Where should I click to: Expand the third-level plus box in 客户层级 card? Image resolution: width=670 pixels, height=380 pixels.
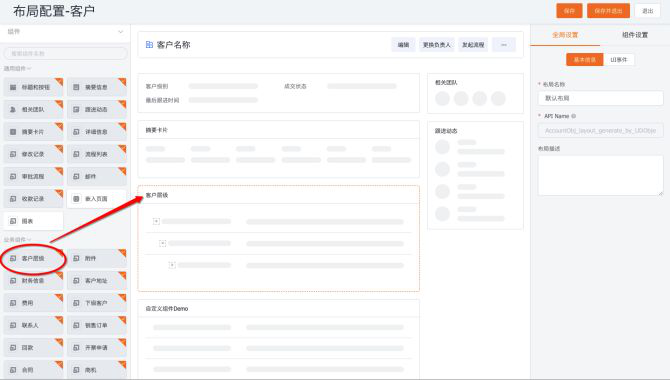[x=172, y=265]
